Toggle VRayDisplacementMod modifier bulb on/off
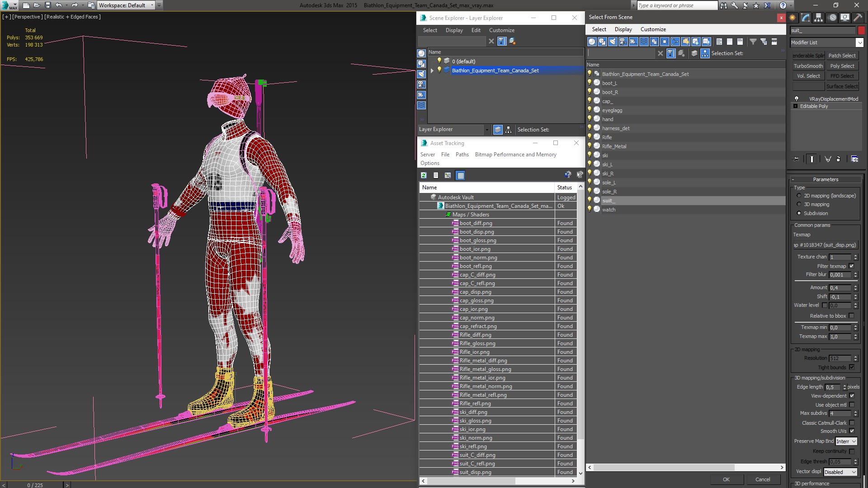868x488 pixels. point(797,99)
